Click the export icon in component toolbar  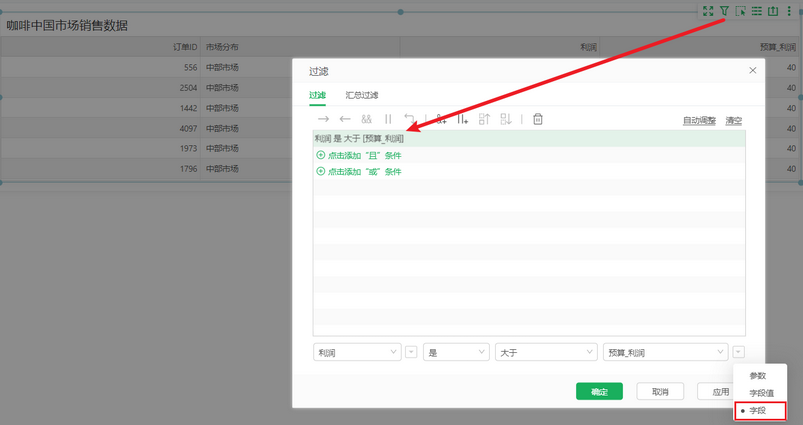click(772, 10)
